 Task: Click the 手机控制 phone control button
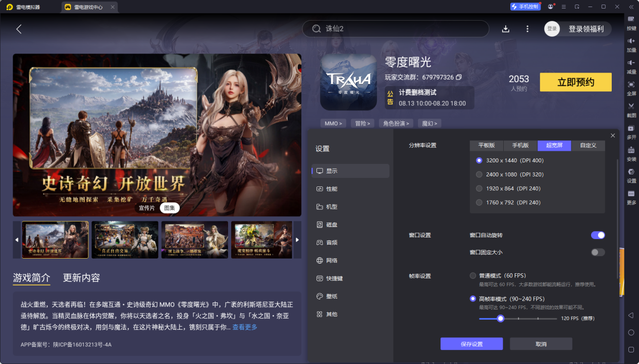point(525,7)
